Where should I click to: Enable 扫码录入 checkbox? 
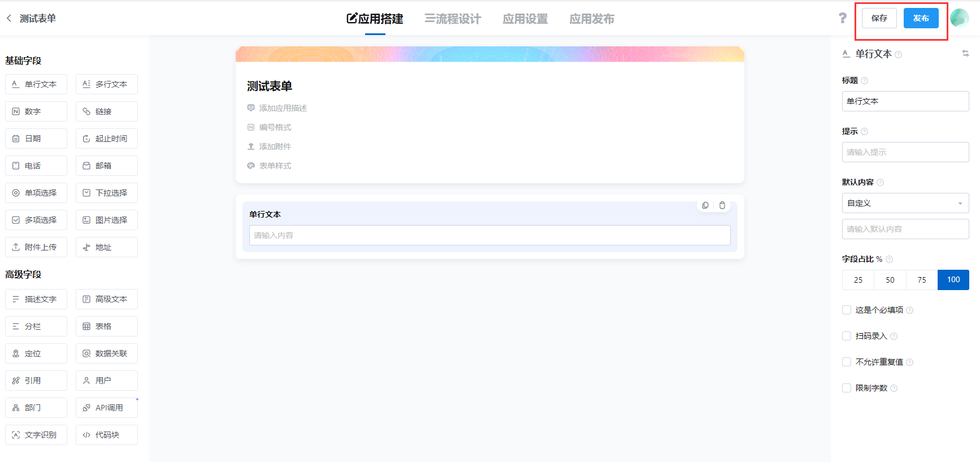(847, 336)
